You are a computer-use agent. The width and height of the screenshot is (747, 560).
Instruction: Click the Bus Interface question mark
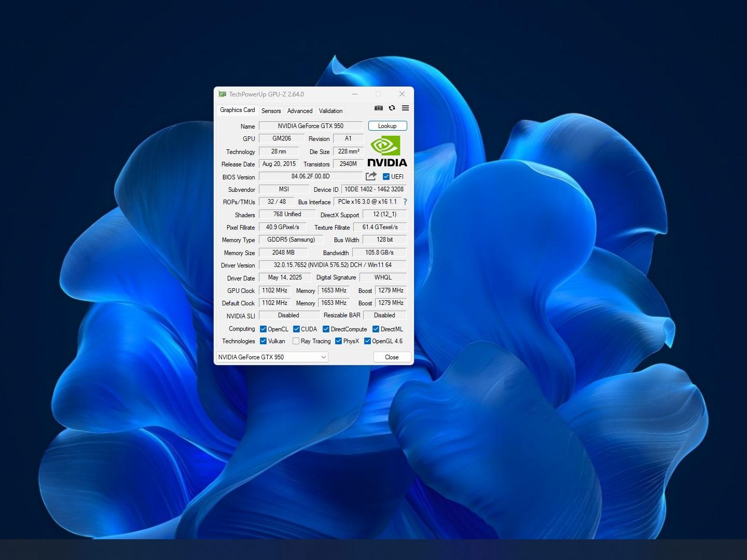(x=405, y=202)
